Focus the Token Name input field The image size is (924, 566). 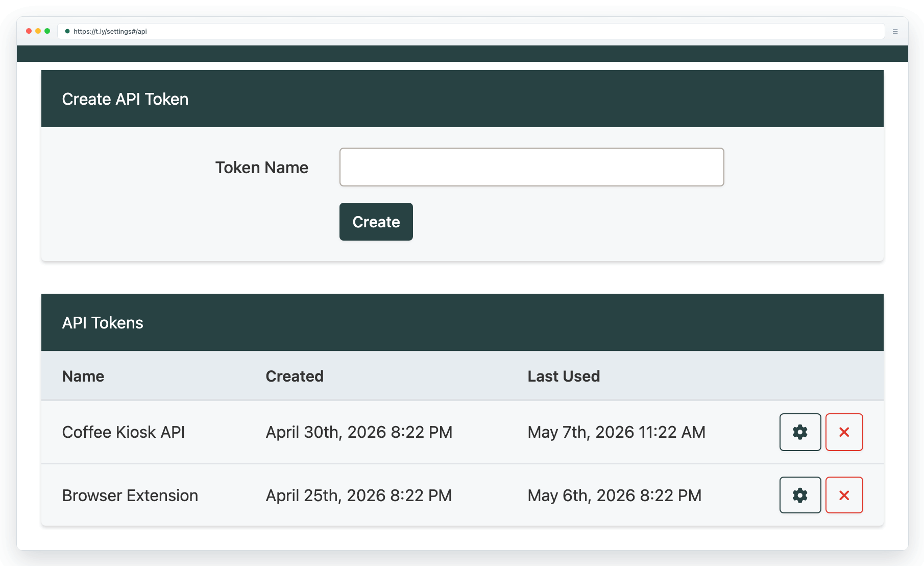pyautogui.click(x=531, y=167)
